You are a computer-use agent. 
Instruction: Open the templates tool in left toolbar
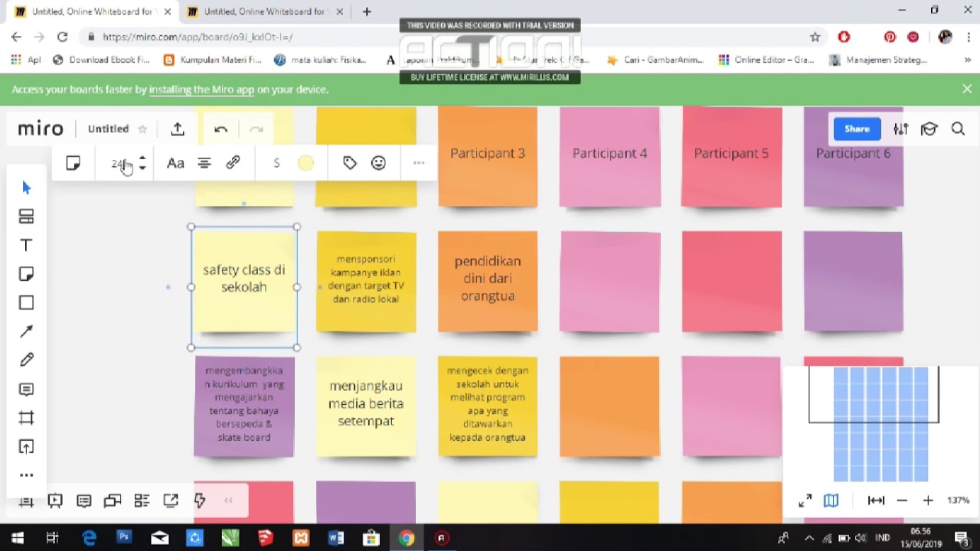coord(27,217)
